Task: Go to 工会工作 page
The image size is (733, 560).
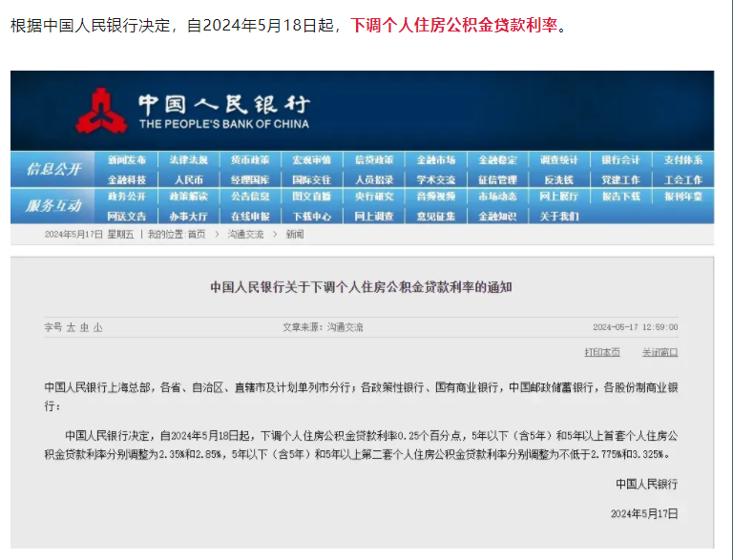Action: (683, 180)
